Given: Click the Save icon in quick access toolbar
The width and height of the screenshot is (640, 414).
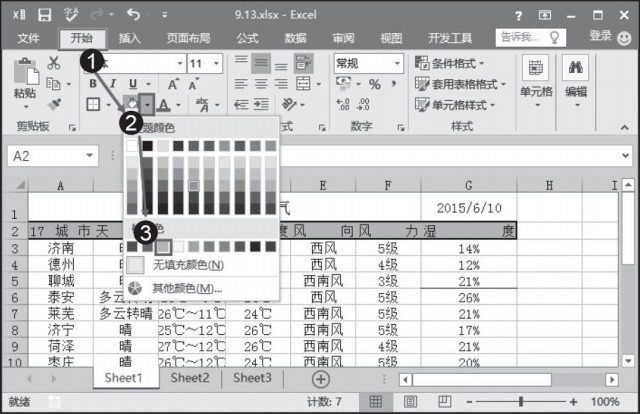Looking at the screenshot, I should (44, 15).
